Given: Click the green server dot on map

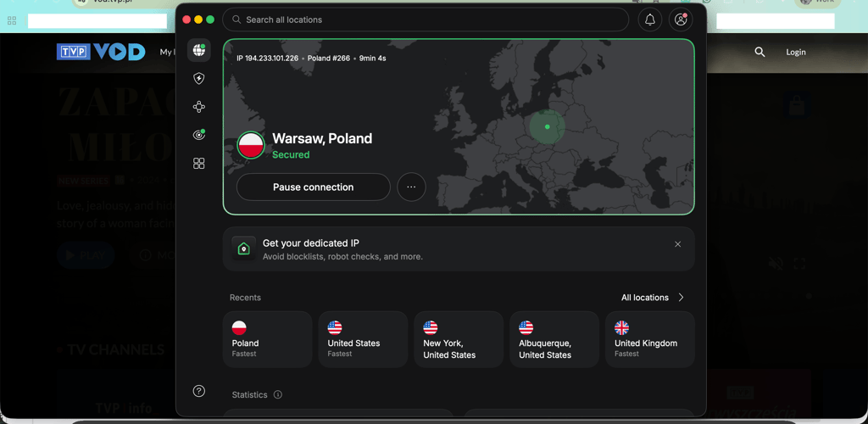Looking at the screenshot, I should (547, 126).
